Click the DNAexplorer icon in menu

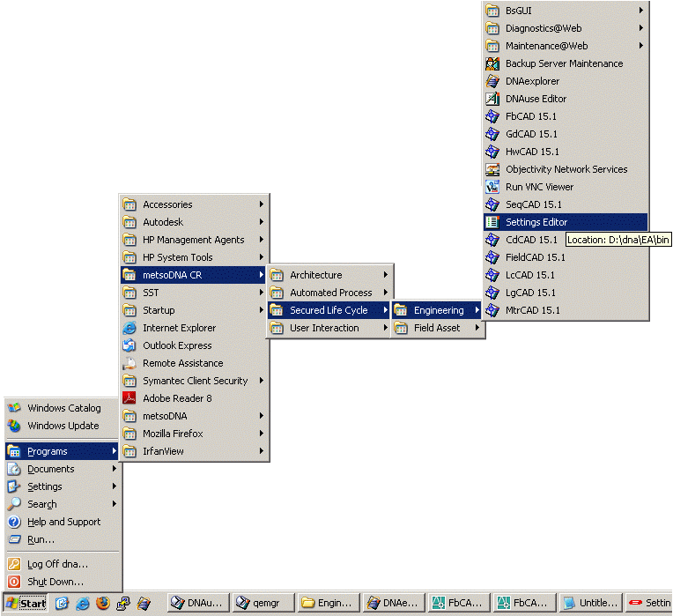click(x=492, y=81)
